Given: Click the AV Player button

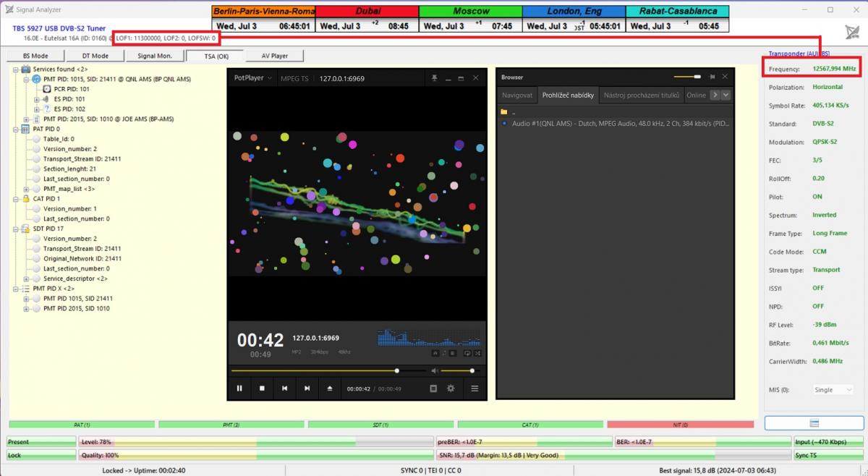Looking at the screenshot, I should pyautogui.click(x=274, y=56).
